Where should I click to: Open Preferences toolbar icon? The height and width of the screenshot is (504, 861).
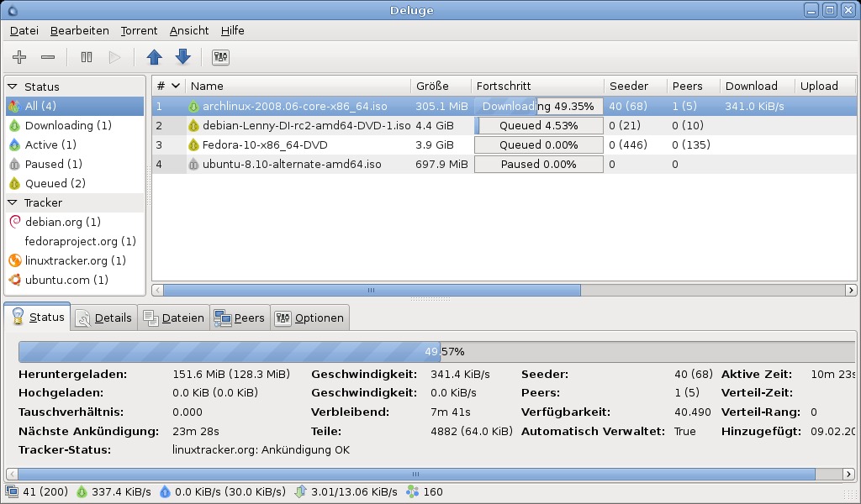click(x=221, y=57)
